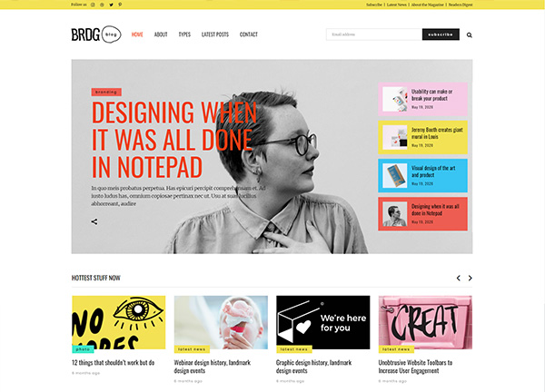Advance Hottest Stuff with next arrow
The image size is (545, 392).
[470, 278]
